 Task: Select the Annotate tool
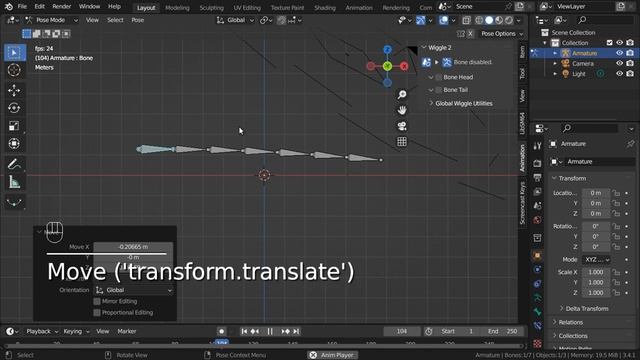pyautogui.click(x=14, y=164)
